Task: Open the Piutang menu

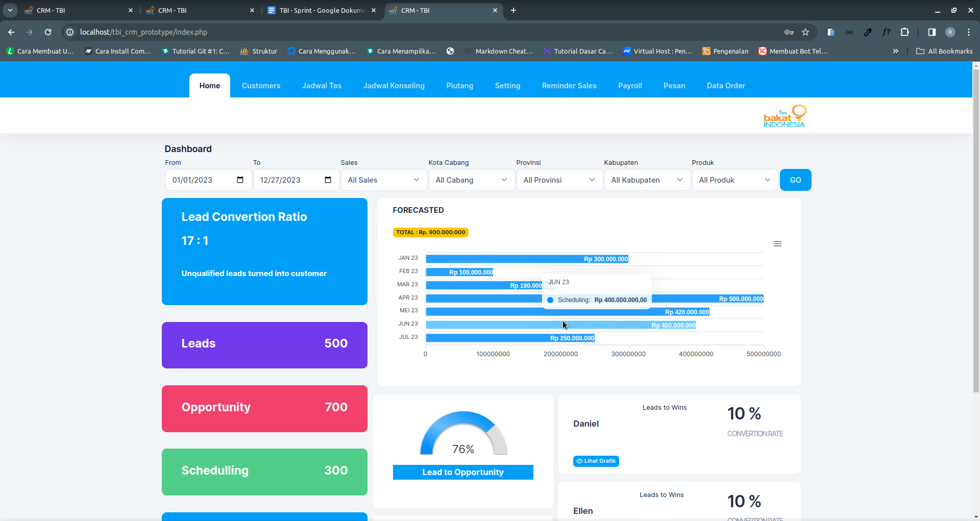Action: (460, 86)
